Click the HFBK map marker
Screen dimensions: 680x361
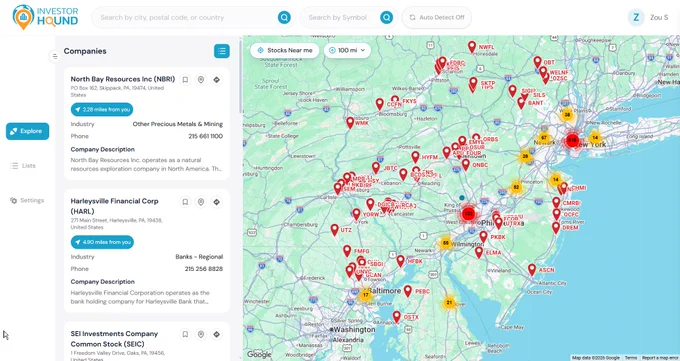click(x=400, y=261)
